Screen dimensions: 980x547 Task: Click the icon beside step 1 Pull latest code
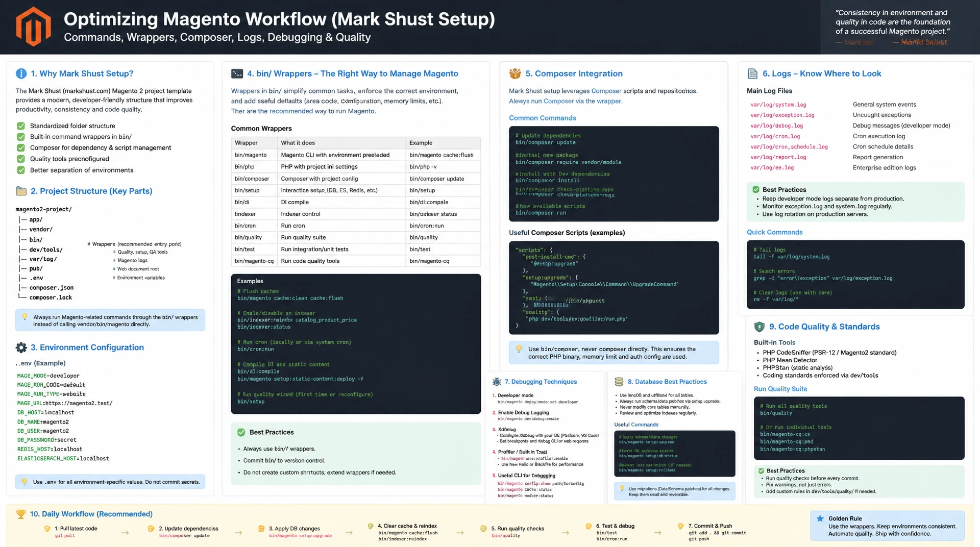(x=47, y=529)
